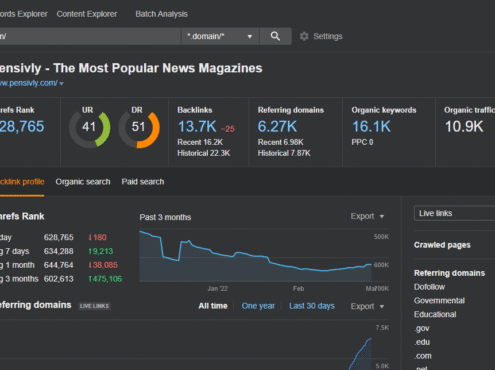The image size is (495, 370).
Task: Click the green 9,213 change value
Action: point(101,251)
